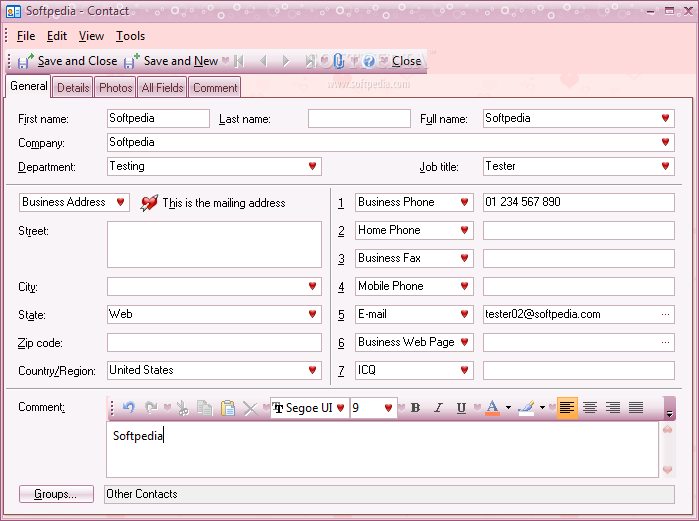The image size is (699, 521).
Task: Open the City dropdown
Action: tap(312, 286)
